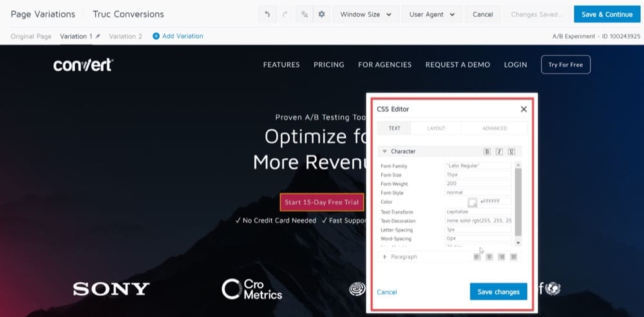Open the PRICING nav link
This screenshot has width=644, height=317.
click(x=329, y=65)
